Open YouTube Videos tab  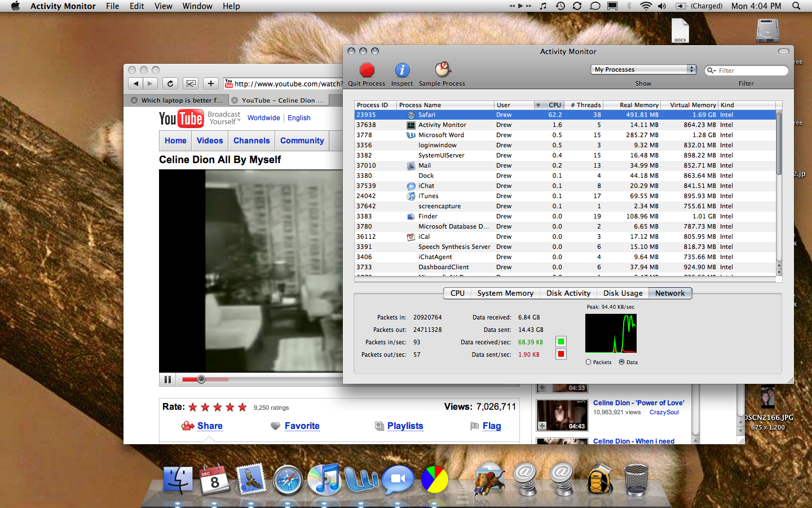pyautogui.click(x=210, y=141)
